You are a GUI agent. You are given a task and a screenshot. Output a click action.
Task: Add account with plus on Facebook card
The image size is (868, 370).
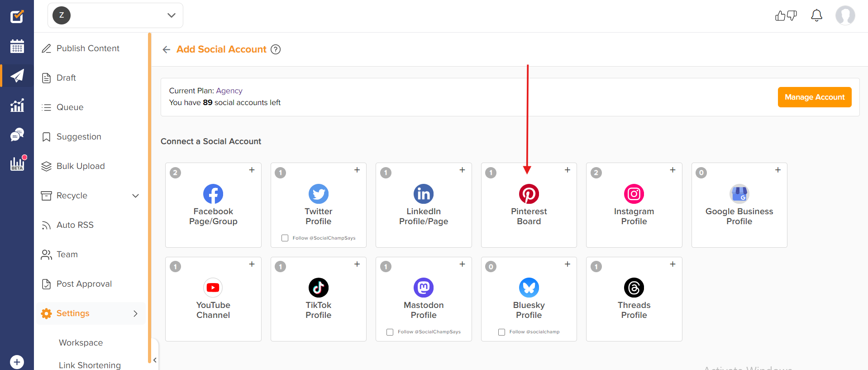252,170
